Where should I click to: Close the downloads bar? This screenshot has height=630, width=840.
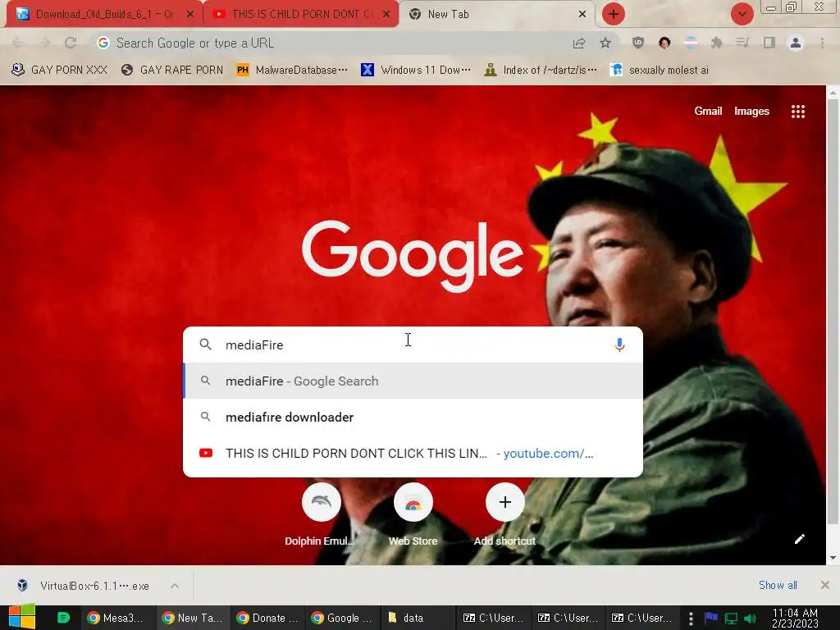(825, 585)
